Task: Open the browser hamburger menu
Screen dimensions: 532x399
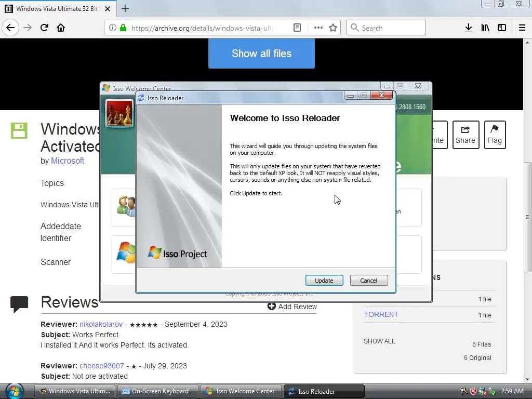Action: (522, 28)
